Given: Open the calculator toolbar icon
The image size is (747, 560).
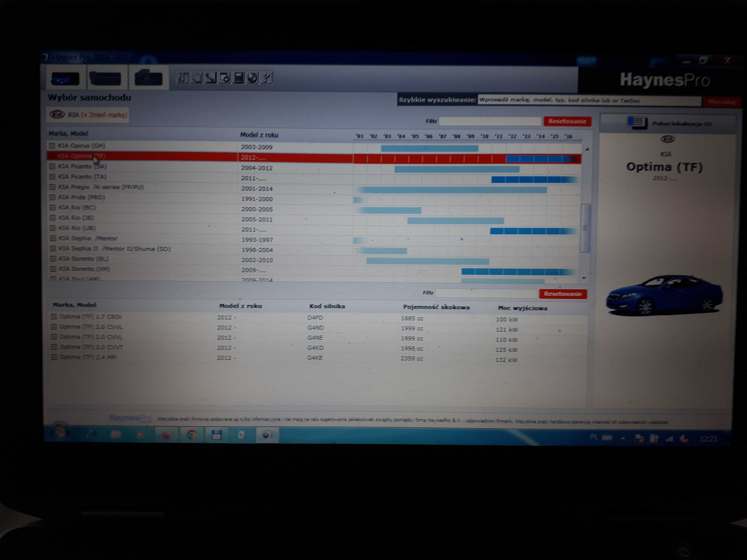Looking at the screenshot, I should pyautogui.click(x=238, y=78).
